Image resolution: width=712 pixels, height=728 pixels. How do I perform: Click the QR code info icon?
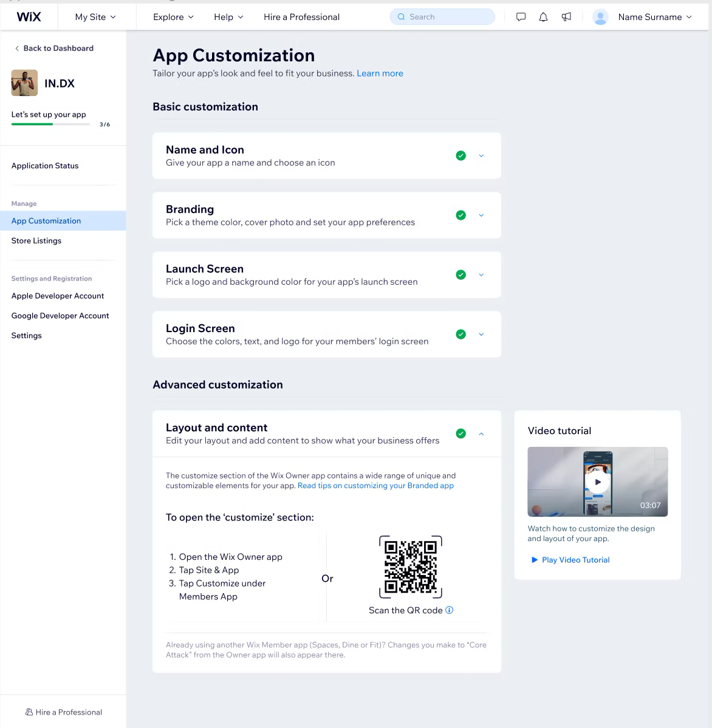click(x=449, y=610)
